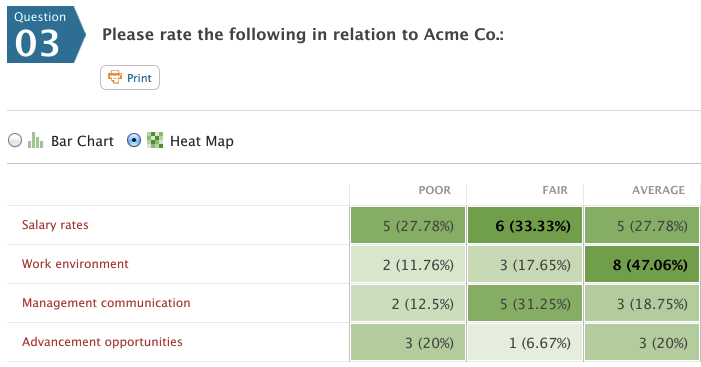Click the Question 03 badge

(x=46, y=34)
